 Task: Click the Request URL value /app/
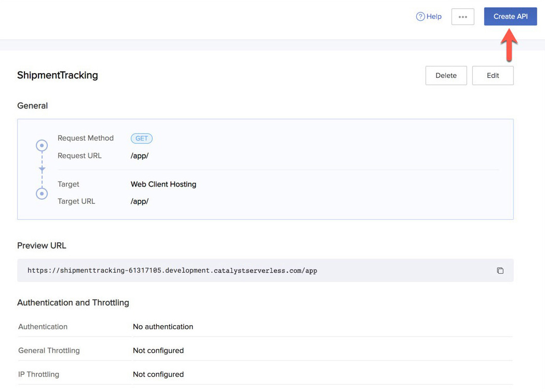pyautogui.click(x=140, y=156)
